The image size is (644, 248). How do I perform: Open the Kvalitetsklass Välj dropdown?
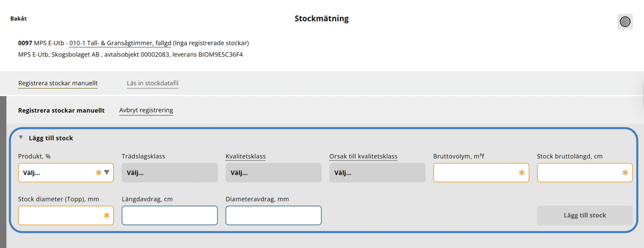click(x=273, y=173)
